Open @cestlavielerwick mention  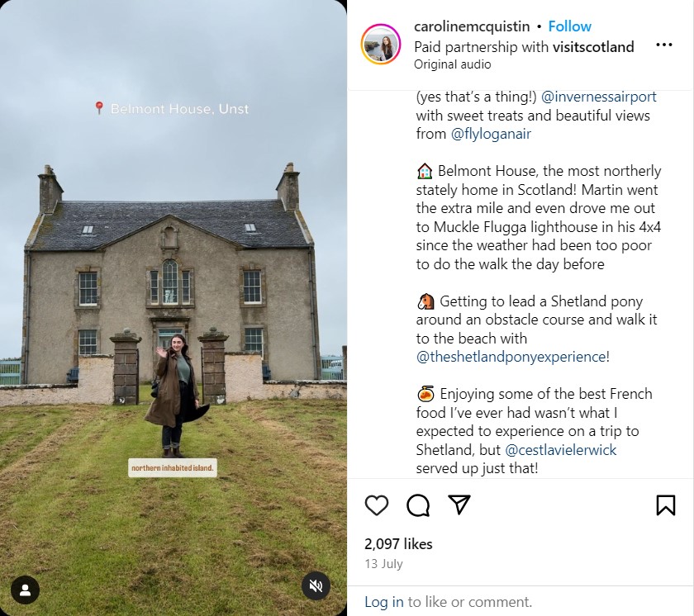point(560,450)
